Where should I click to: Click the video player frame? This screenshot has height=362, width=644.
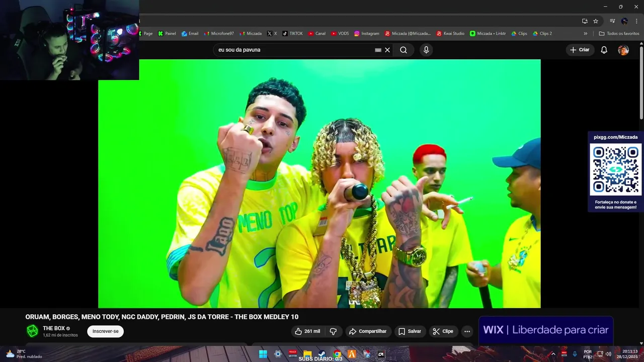[319, 184]
